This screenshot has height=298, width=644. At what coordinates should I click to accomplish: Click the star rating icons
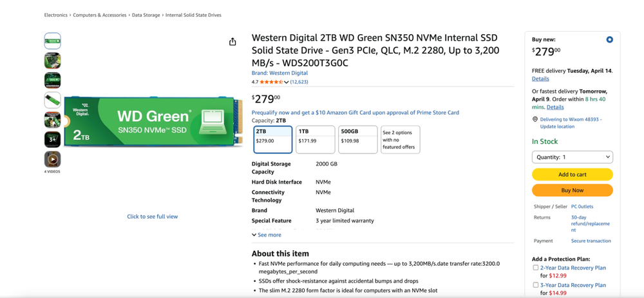270,82
